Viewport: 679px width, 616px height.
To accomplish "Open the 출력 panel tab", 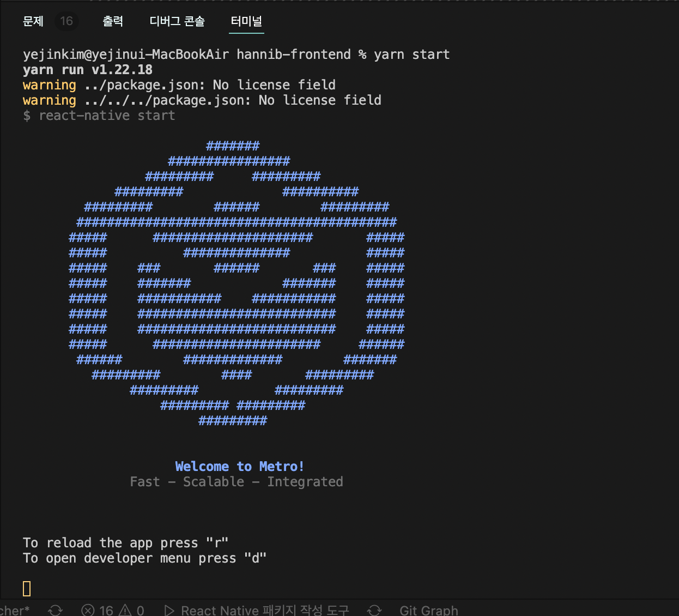I will click(x=113, y=21).
